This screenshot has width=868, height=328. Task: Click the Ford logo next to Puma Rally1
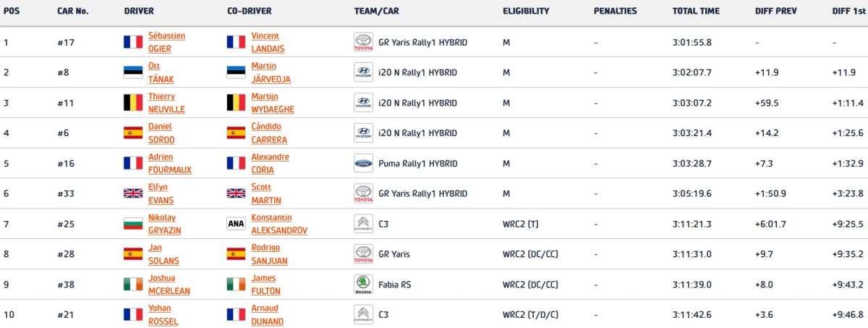(x=363, y=163)
